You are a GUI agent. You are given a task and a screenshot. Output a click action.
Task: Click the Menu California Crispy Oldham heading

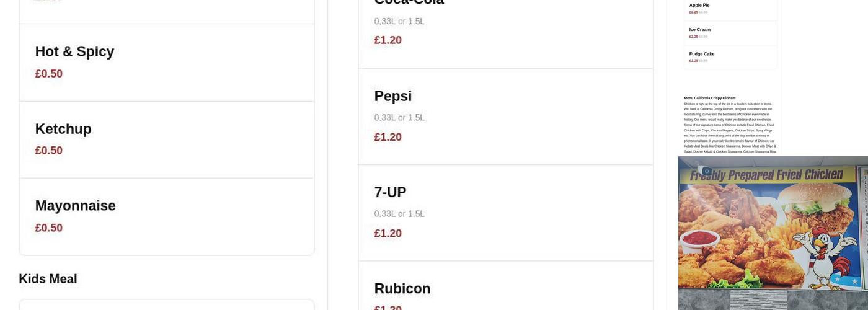pyautogui.click(x=709, y=98)
